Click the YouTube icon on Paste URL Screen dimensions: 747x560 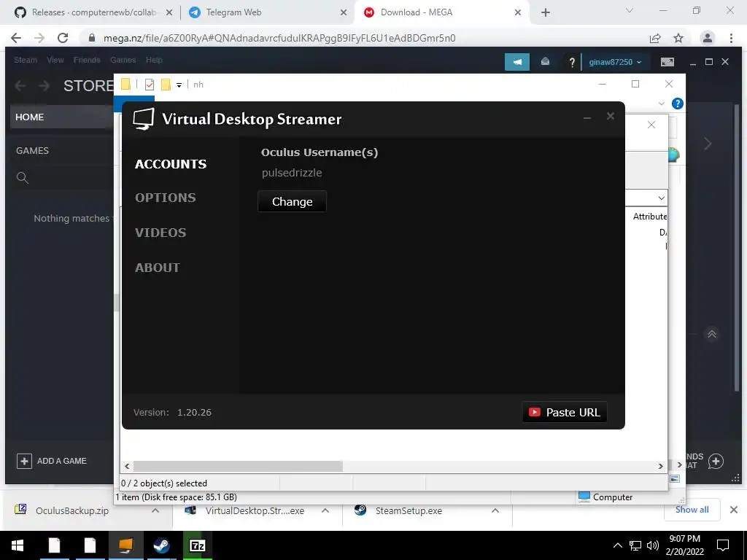(535, 412)
